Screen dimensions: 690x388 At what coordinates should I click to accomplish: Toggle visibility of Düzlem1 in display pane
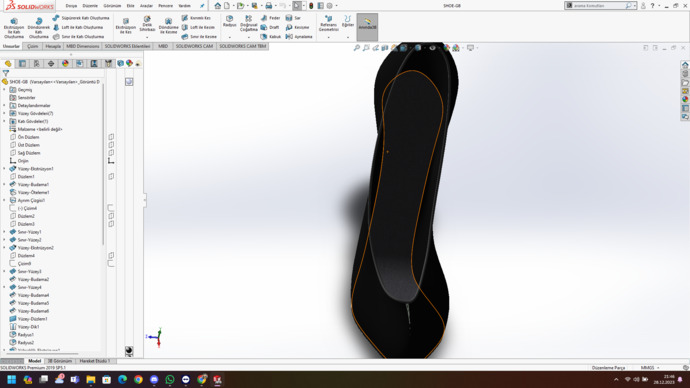[111, 176]
